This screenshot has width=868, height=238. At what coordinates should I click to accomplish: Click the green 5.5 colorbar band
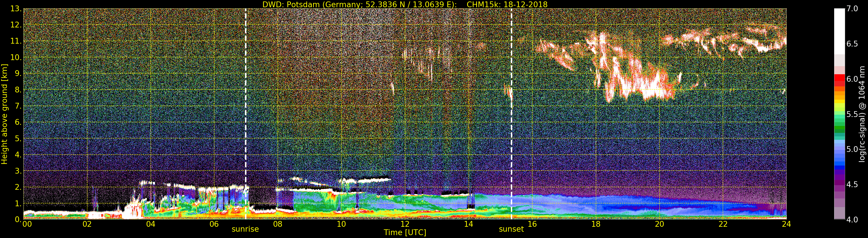(839, 114)
